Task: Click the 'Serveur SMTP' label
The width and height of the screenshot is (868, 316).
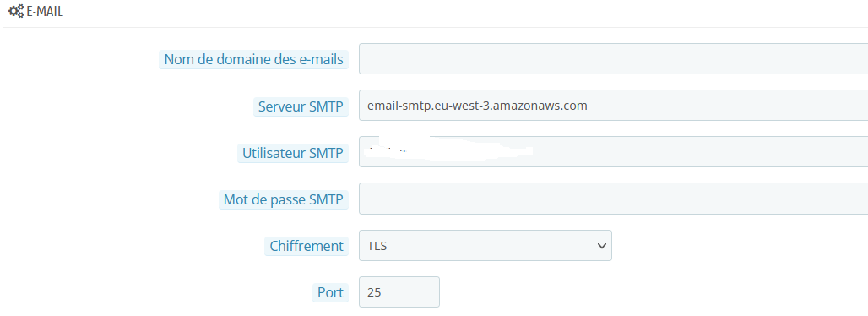Action: (301, 106)
